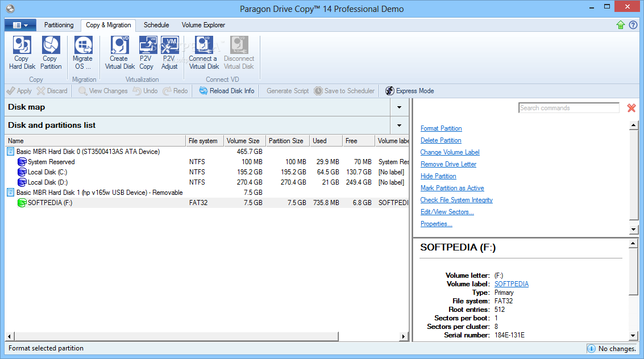
Task: Sort by the Free column header
Action: 359,141
